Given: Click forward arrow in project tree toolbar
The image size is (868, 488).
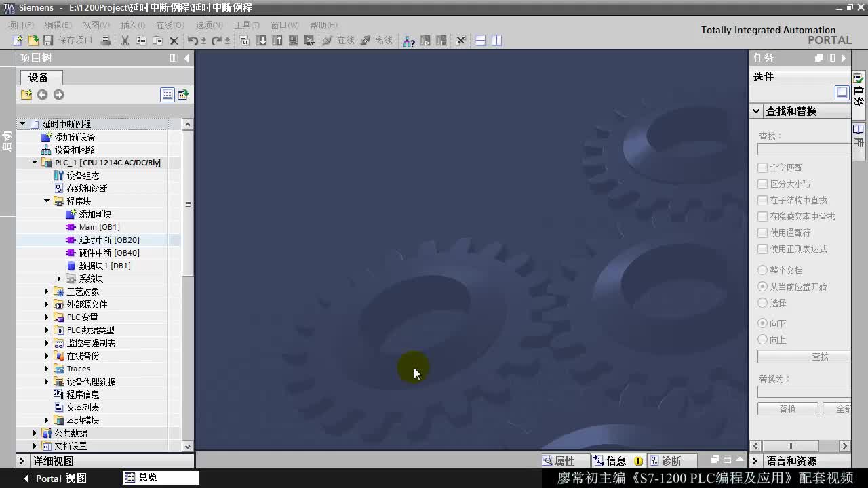Looking at the screenshot, I should (x=58, y=94).
